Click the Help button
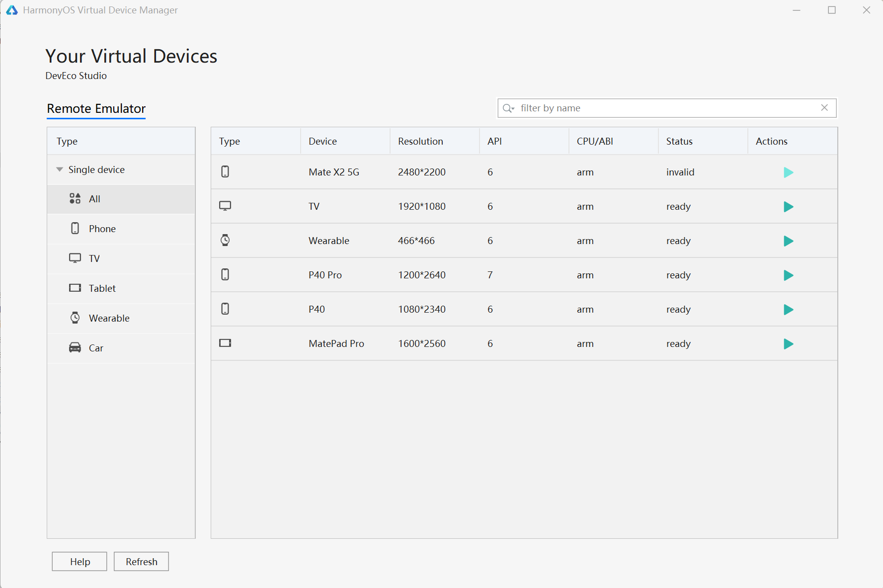This screenshot has width=883, height=588. [80, 562]
